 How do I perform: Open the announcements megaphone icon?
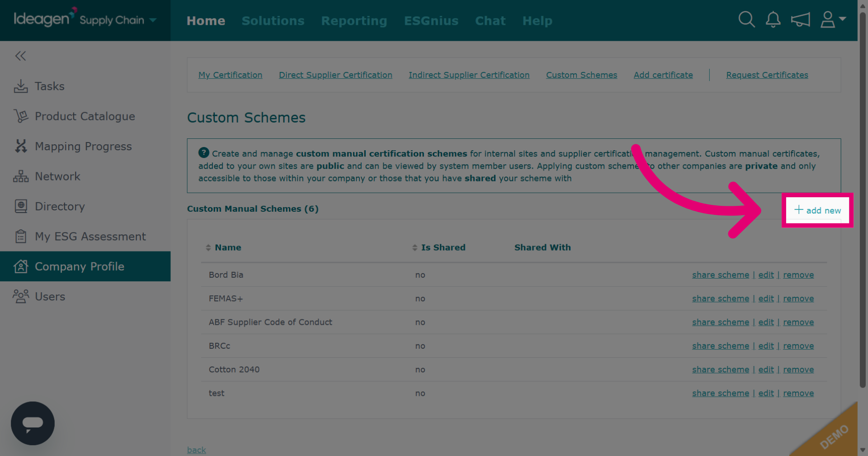(800, 19)
